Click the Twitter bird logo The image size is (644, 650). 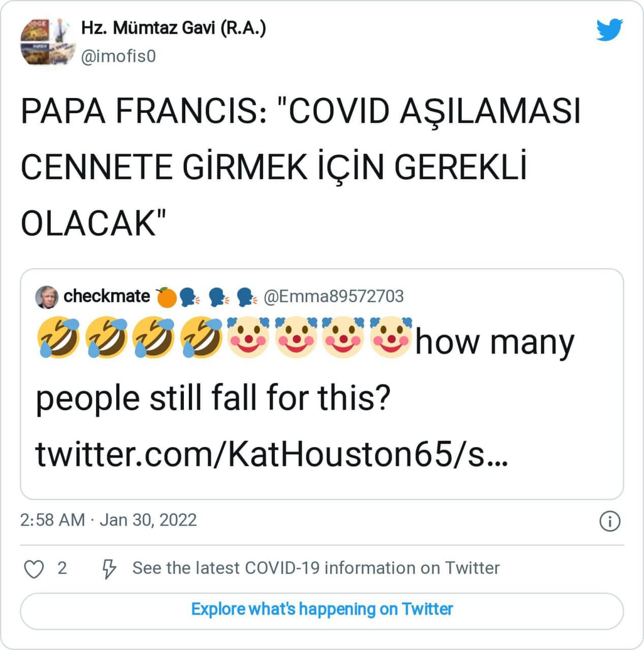tap(609, 30)
